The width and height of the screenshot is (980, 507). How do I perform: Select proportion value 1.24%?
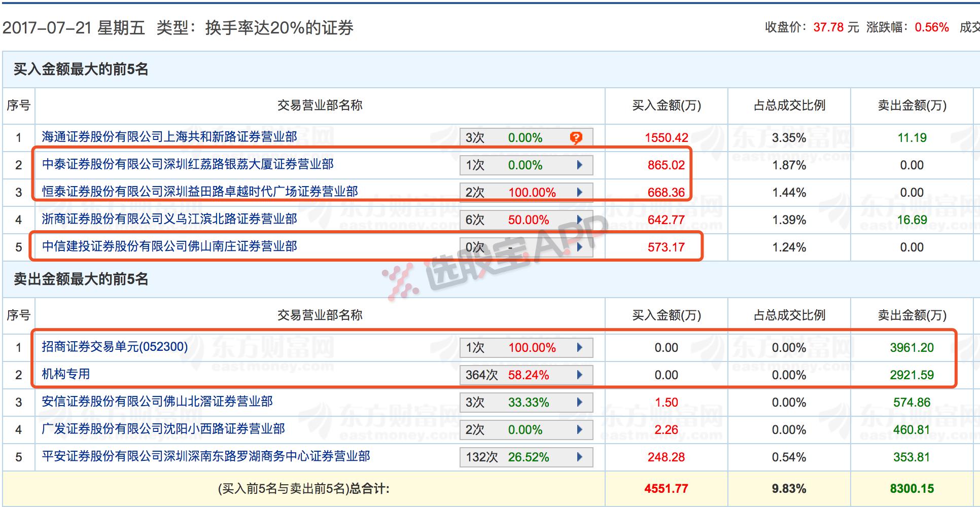789,247
